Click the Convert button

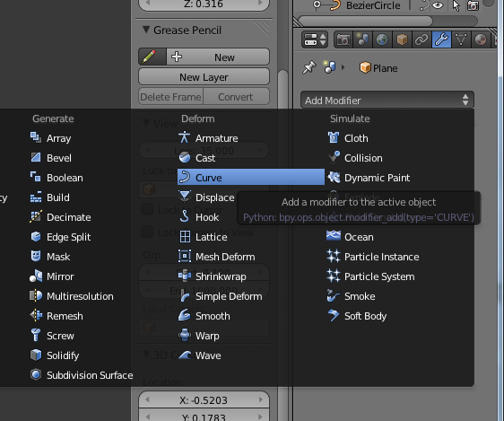coord(236,96)
